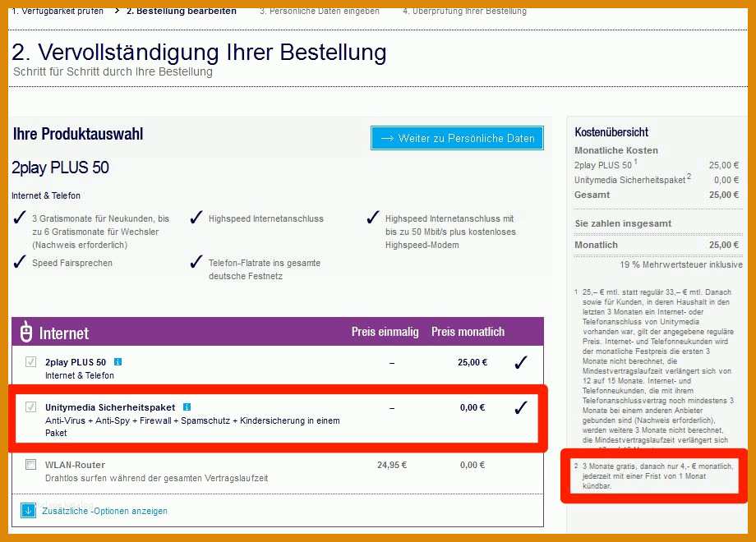Click the Telefon-Flatrate ins gesamte deutsche Festnetz text
The height and width of the screenshot is (542, 756).
pos(265,269)
